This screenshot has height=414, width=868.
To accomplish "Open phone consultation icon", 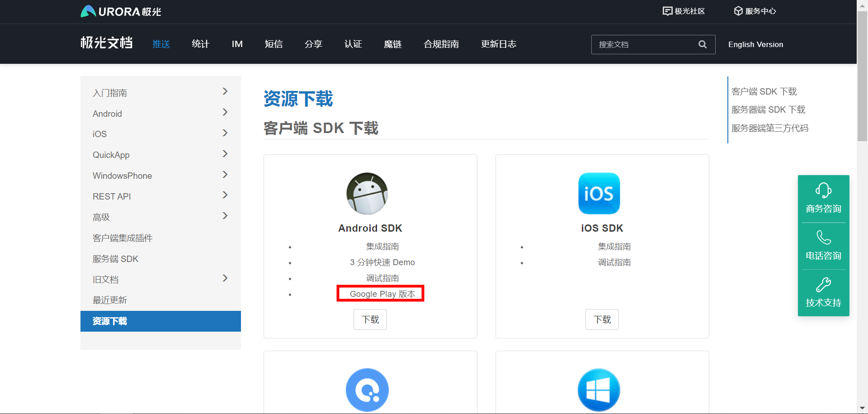I will tap(823, 238).
